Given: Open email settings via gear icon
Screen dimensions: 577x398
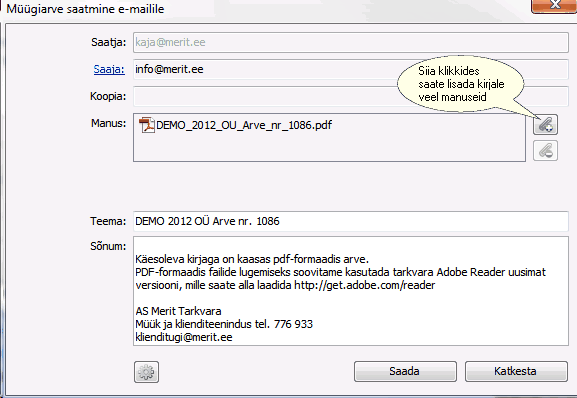Looking at the screenshot, I should click(x=146, y=372).
